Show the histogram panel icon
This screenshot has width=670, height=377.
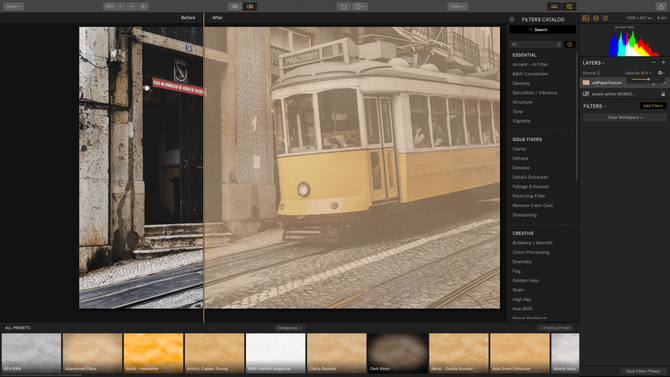coord(586,18)
